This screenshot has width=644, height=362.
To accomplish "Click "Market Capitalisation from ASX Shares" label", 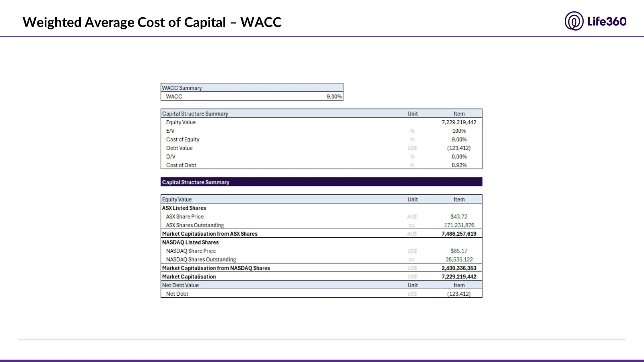I will pos(210,234).
